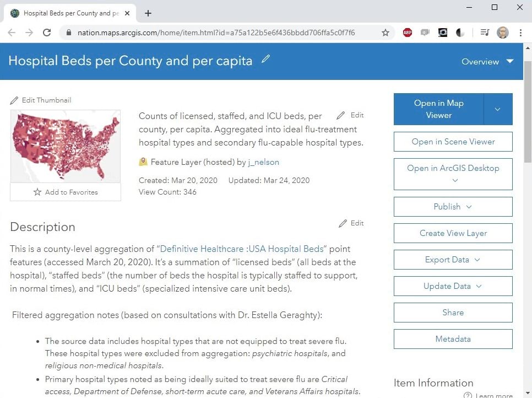The width and height of the screenshot is (532, 398).
Task: Close the Hospital Beds browser tab
Action: click(x=127, y=13)
